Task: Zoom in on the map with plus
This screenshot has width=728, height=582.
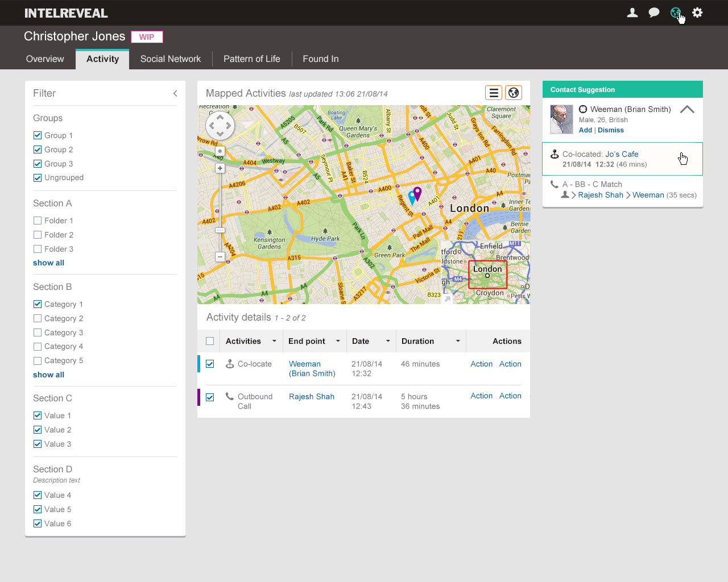Action: (220, 168)
